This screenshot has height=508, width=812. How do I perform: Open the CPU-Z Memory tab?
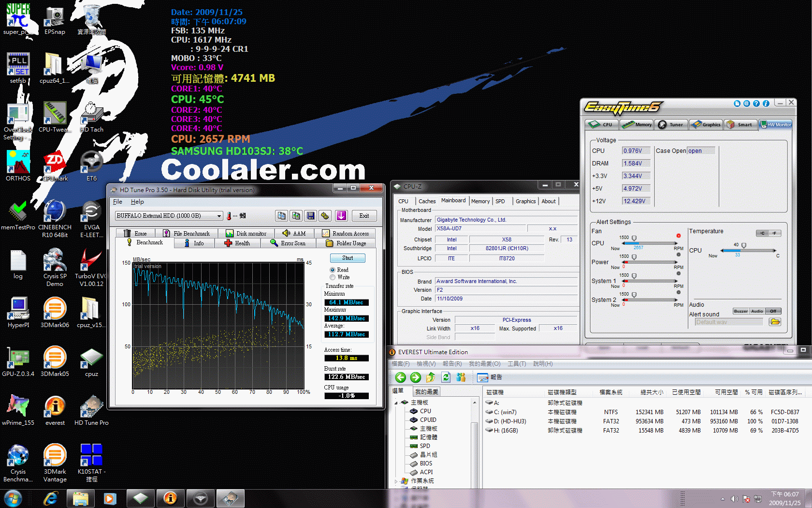pyautogui.click(x=480, y=201)
